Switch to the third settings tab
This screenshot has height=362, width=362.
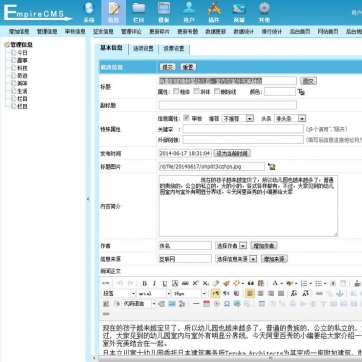point(174,48)
